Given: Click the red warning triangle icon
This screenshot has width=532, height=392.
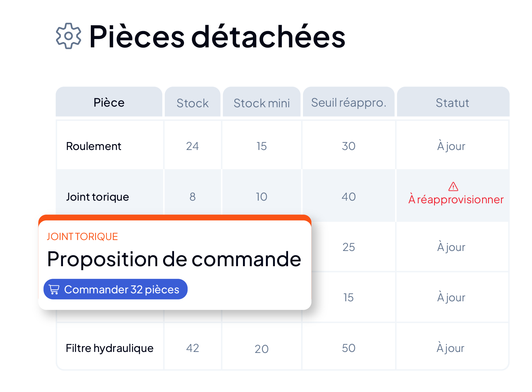Looking at the screenshot, I should pos(453,186).
